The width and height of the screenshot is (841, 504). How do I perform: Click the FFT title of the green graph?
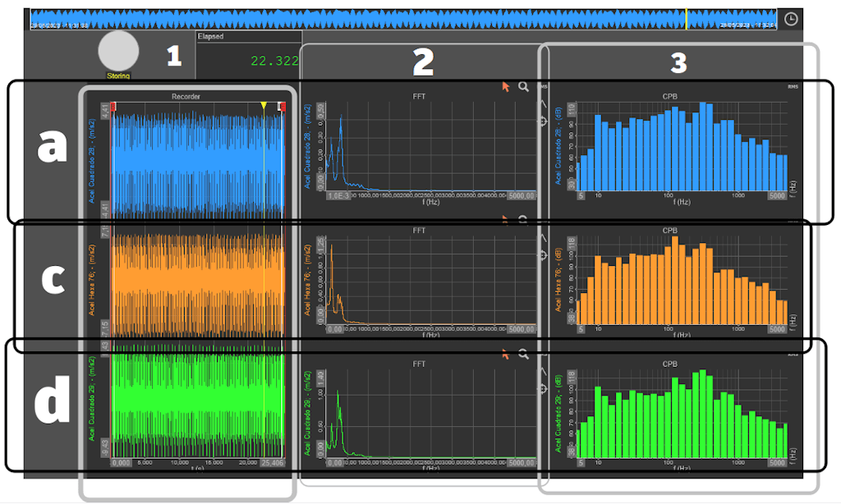pyautogui.click(x=419, y=364)
